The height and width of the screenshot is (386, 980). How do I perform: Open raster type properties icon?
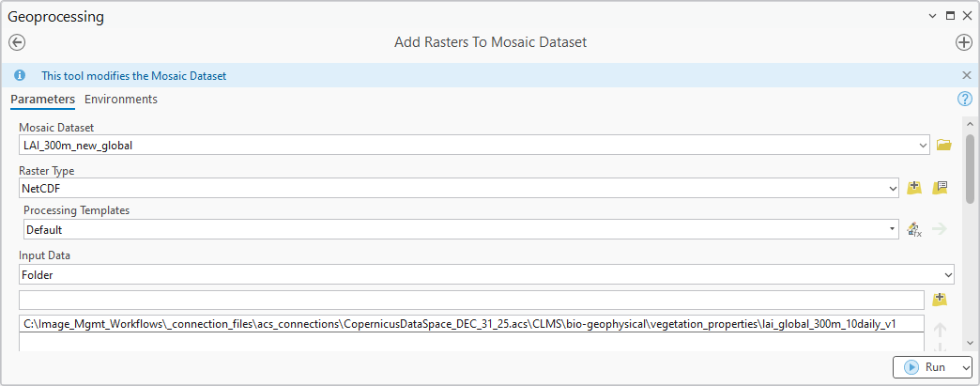tap(940, 188)
